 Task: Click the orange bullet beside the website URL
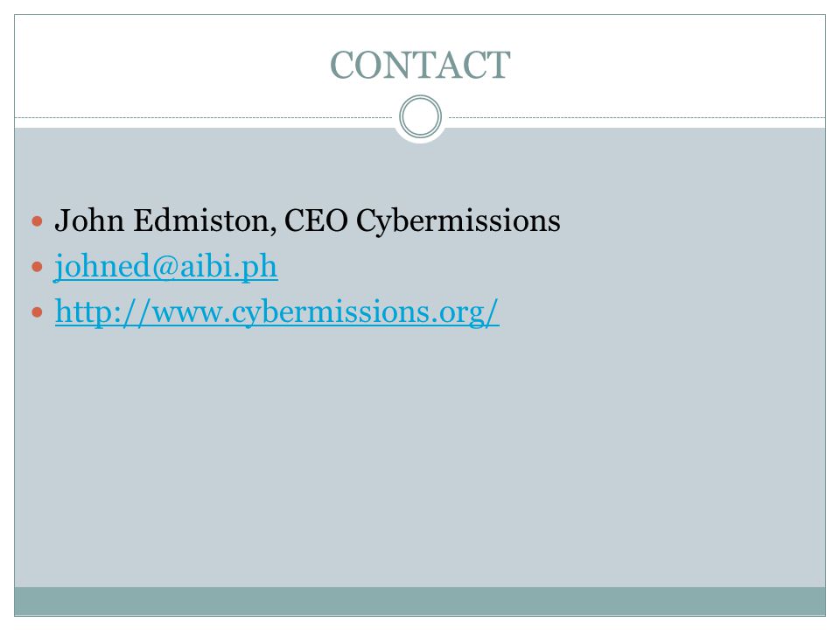37,311
